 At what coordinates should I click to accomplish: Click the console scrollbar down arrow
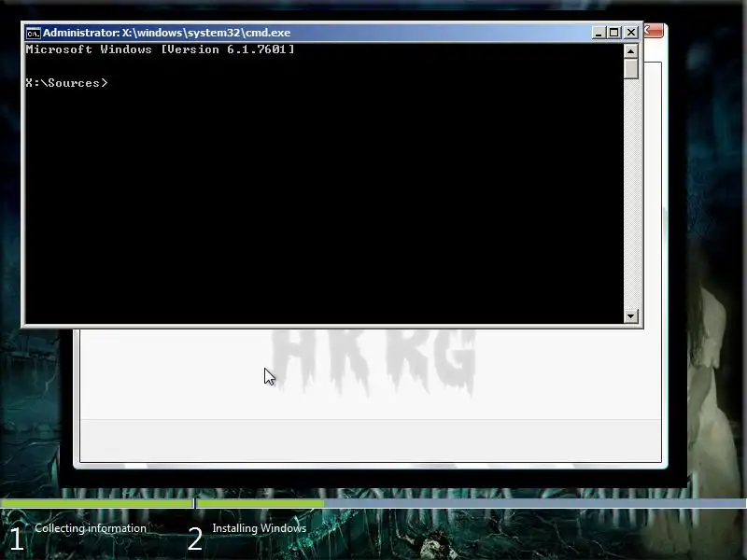[631, 315]
